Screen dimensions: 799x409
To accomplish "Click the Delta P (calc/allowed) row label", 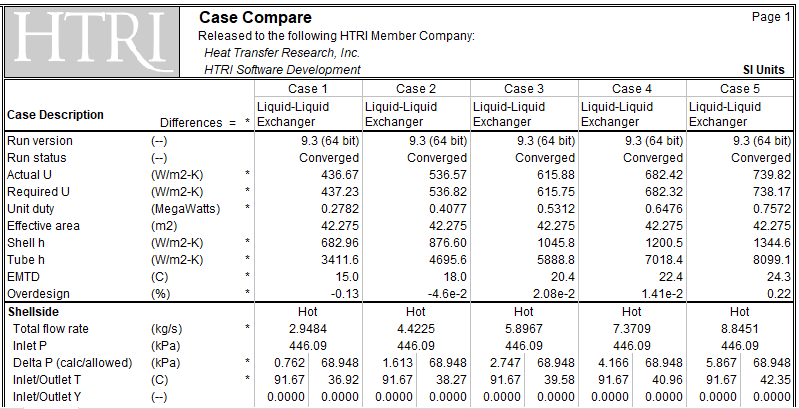I will [72, 363].
